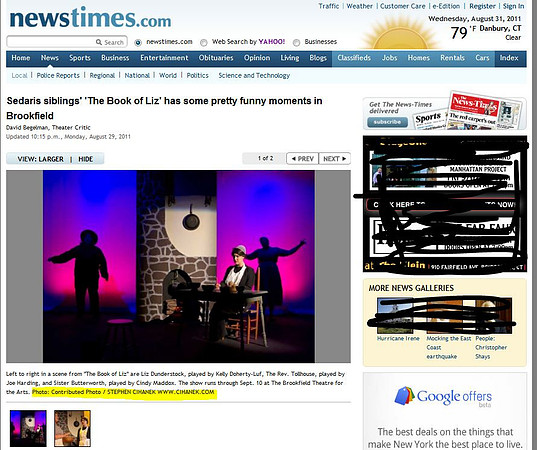Click the search magnifier icon
The height and width of the screenshot is (450, 537).
pyautogui.click(x=99, y=42)
